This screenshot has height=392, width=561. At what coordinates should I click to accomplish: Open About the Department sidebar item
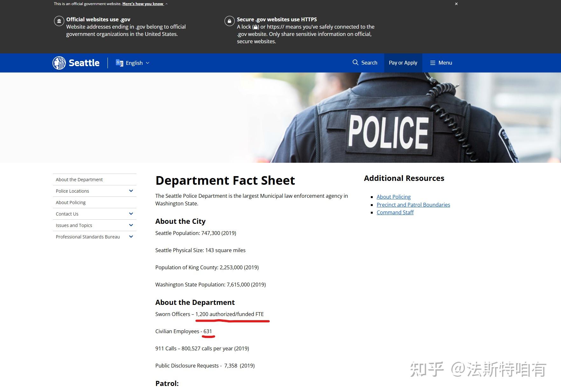tap(79, 180)
